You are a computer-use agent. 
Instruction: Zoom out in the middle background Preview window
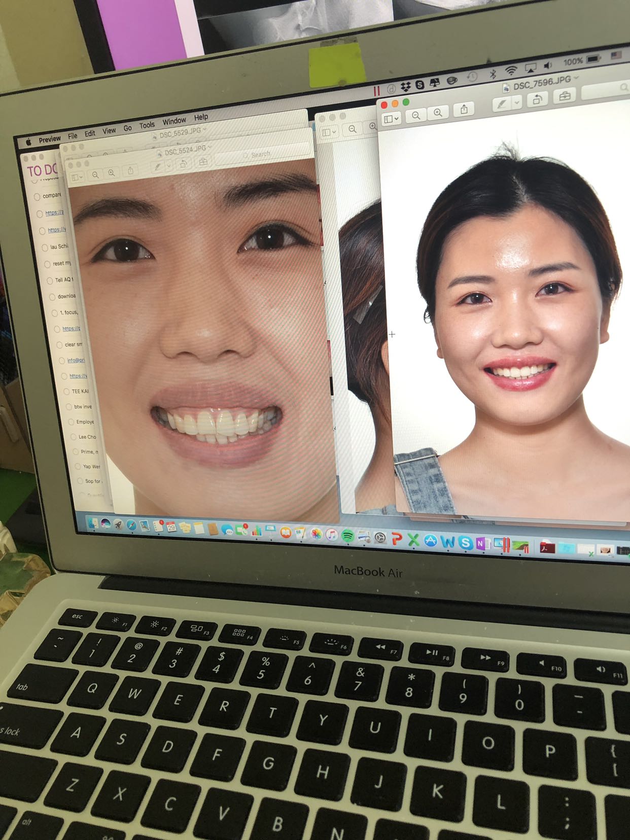(352, 129)
